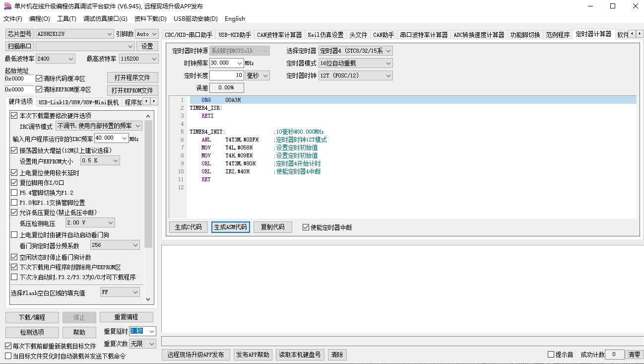Click 生成ASM代码 button
Image resolution: width=644 pixels, height=364 pixels.
230,227
